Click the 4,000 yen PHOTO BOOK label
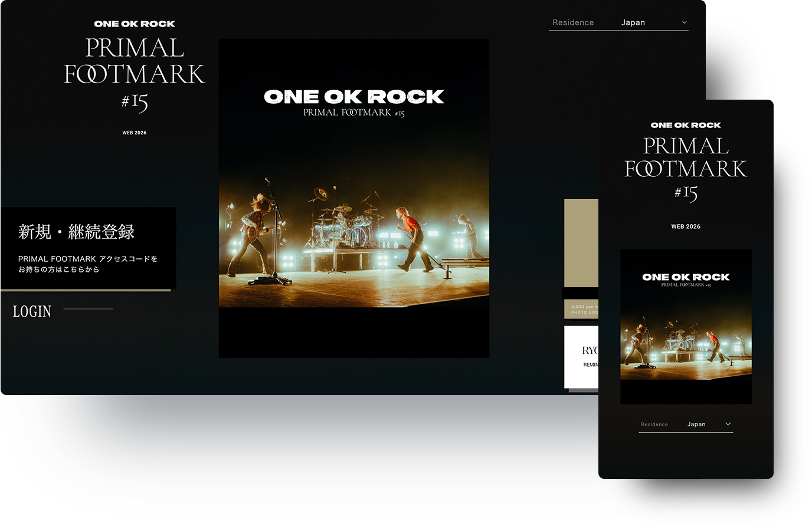 click(581, 309)
